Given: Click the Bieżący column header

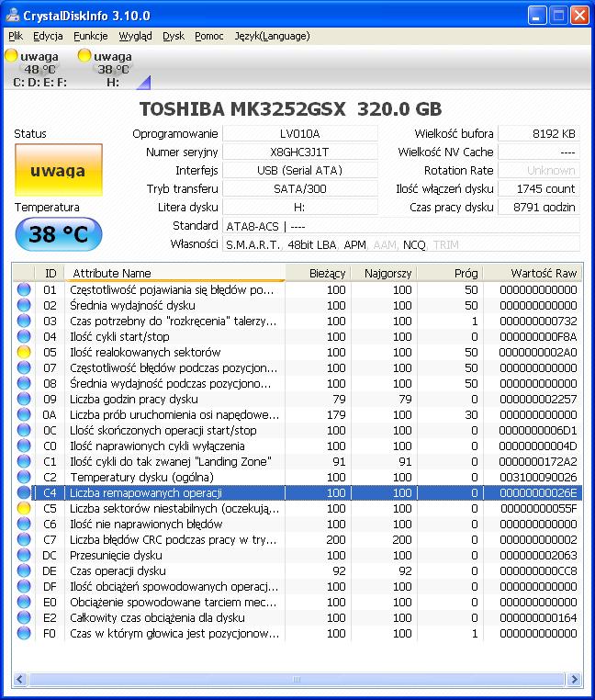Looking at the screenshot, I should pyautogui.click(x=319, y=273).
